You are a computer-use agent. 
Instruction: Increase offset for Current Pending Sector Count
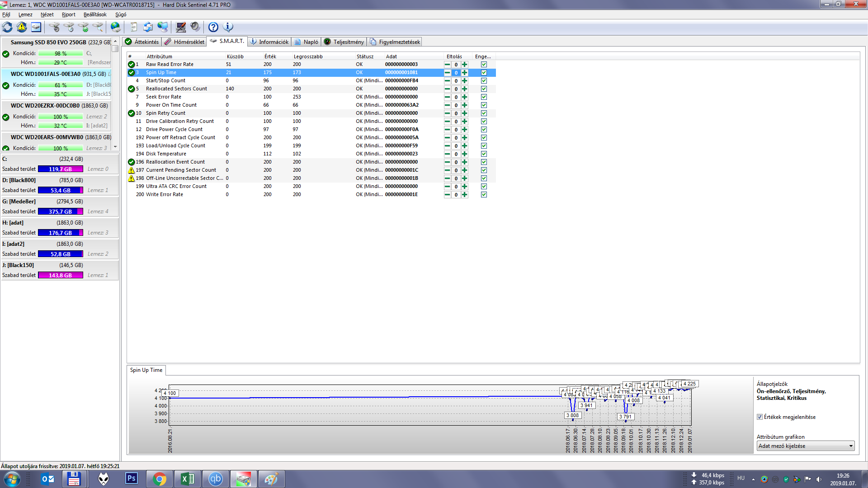point(464,170)
